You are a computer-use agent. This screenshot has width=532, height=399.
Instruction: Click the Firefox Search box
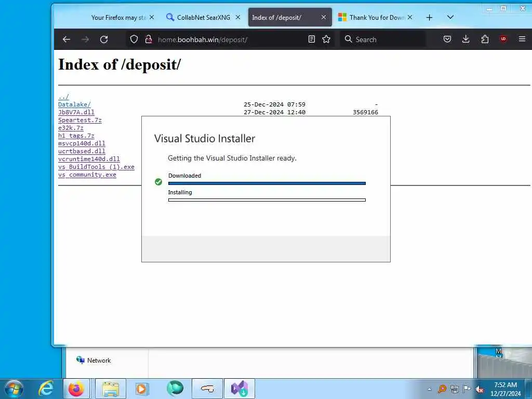(x=383, y=39)
